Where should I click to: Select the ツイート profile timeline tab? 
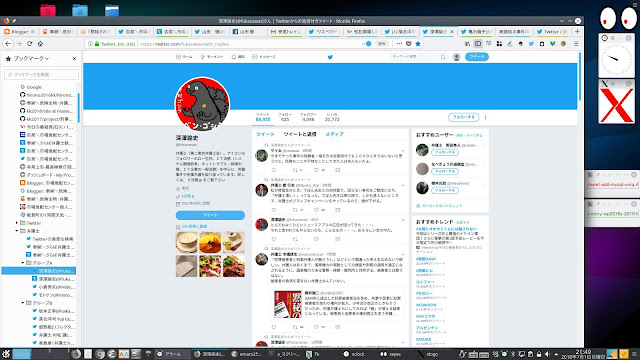pyautogui.click(x=265, y=134)
